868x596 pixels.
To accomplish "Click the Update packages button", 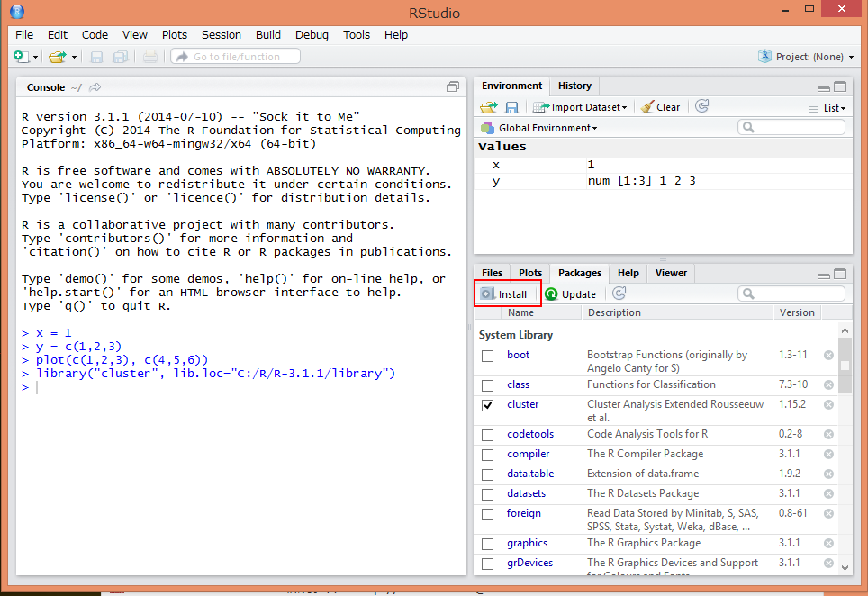I will (x=571, y=293).
